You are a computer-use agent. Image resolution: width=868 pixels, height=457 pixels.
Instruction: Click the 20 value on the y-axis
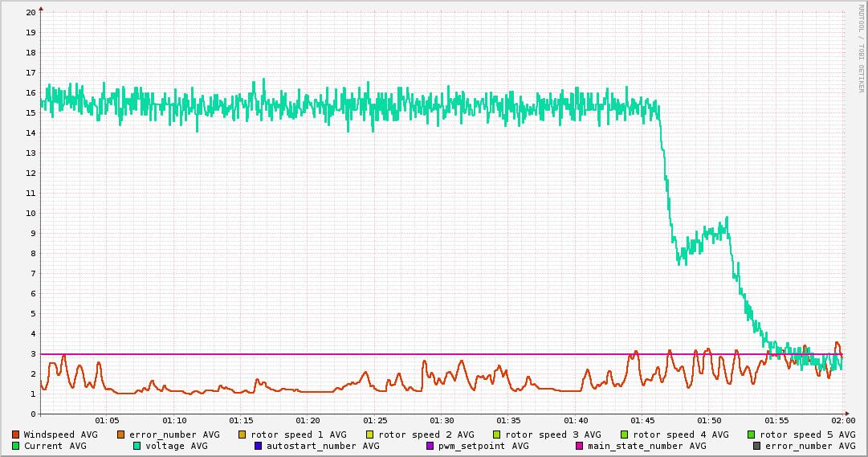point(31,13)
